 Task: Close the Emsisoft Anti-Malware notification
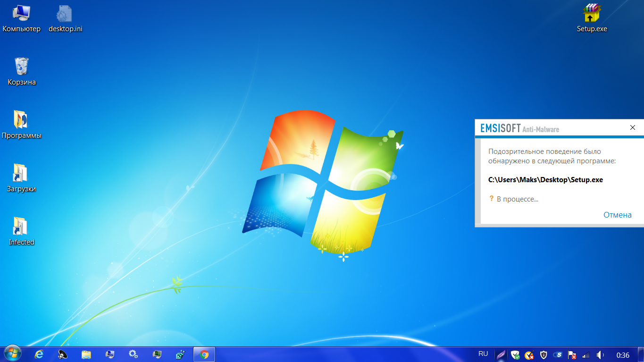point(633,127)
